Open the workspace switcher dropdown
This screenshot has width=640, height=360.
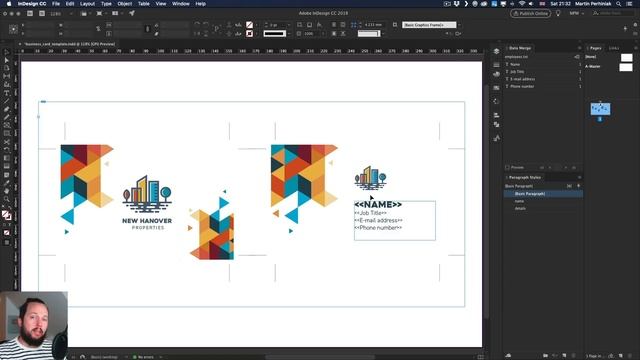pos(576,13)
